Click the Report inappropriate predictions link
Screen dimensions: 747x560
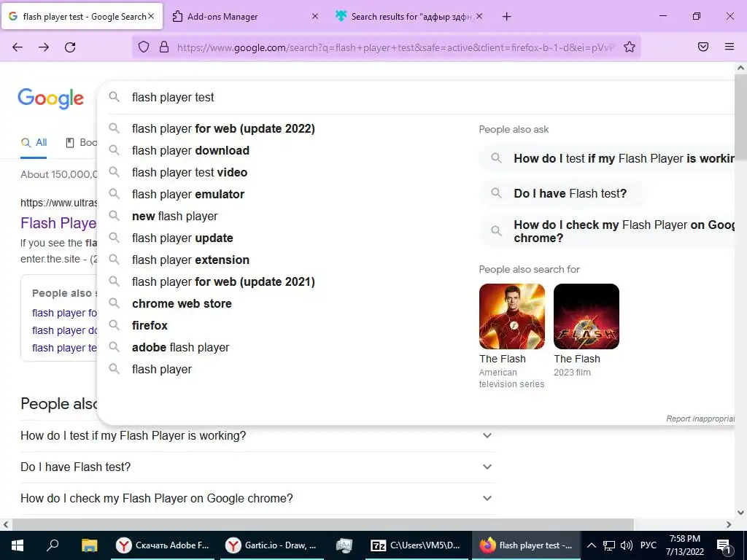[x=700, y=419]
